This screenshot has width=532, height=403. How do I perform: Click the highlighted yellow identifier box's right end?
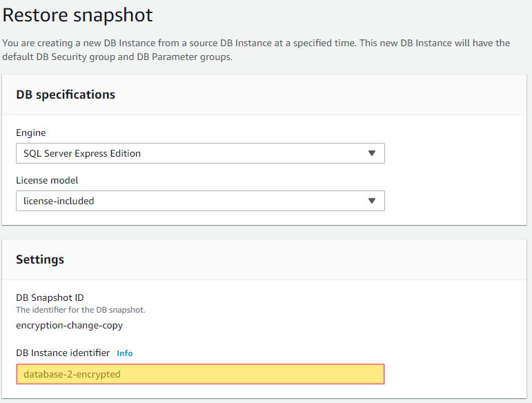tap(377, 374)
